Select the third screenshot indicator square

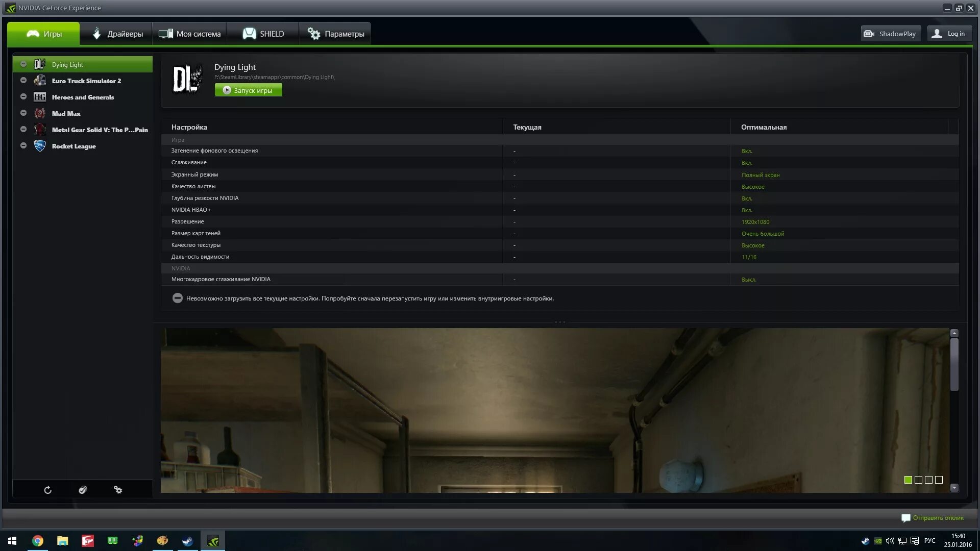pos(928,480)
